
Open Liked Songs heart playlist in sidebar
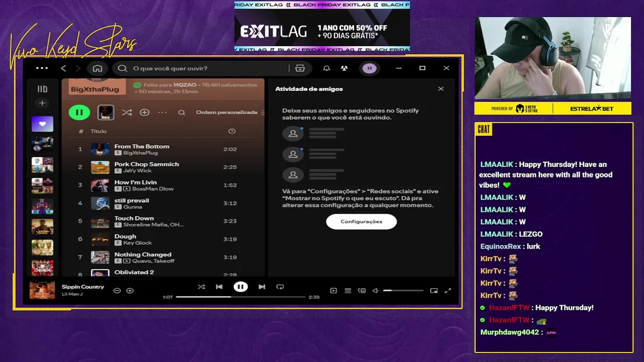[x=42, y=124]
